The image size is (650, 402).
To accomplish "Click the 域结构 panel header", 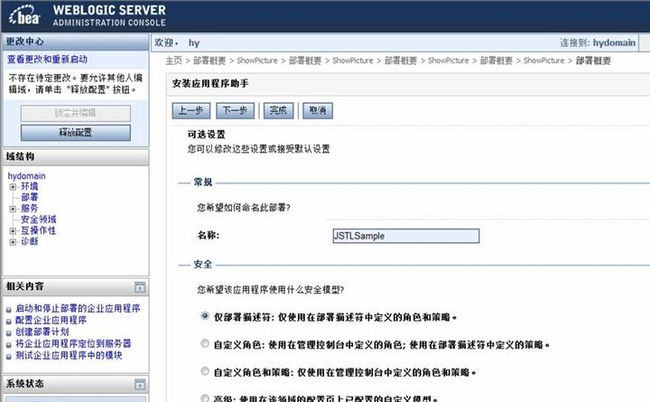I will coord(75,157).
